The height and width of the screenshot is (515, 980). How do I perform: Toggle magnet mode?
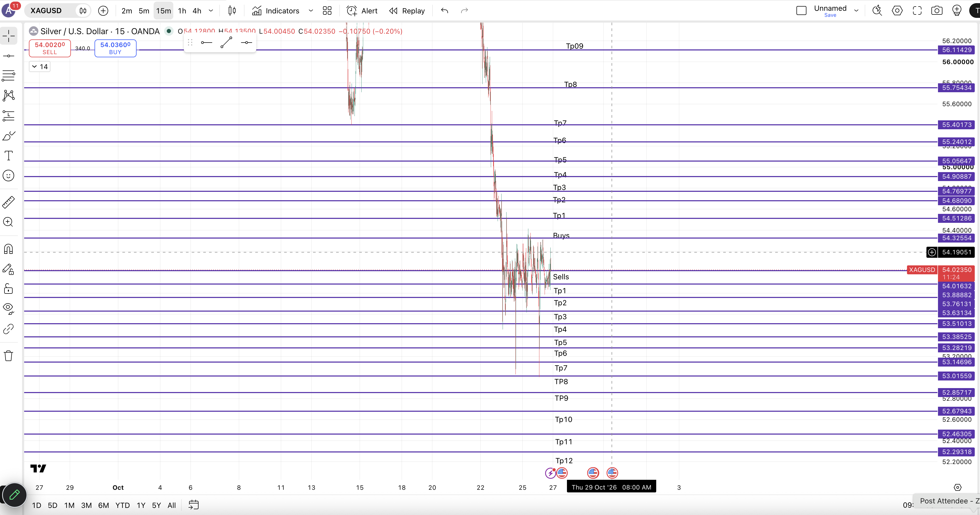pos(8,249)
